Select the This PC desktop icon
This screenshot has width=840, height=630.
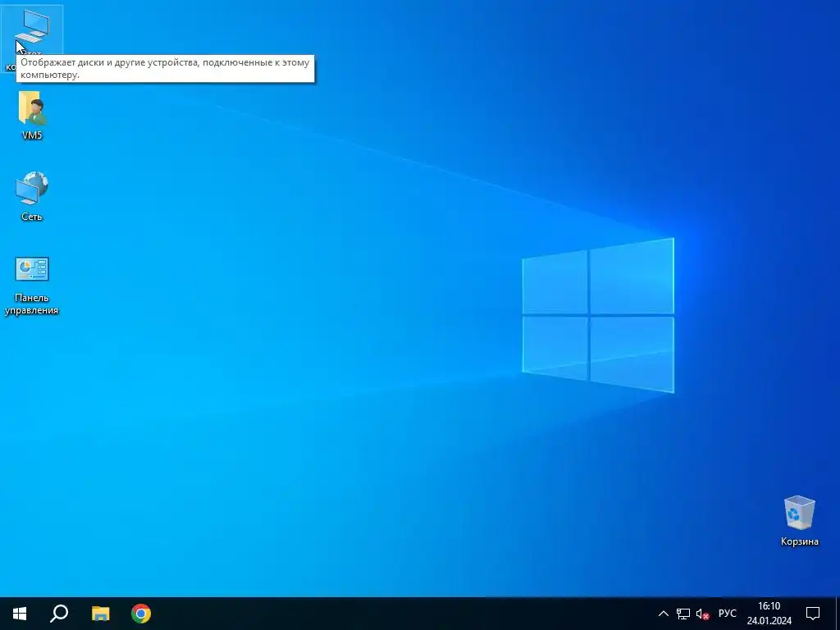click(x=32, y=27)
